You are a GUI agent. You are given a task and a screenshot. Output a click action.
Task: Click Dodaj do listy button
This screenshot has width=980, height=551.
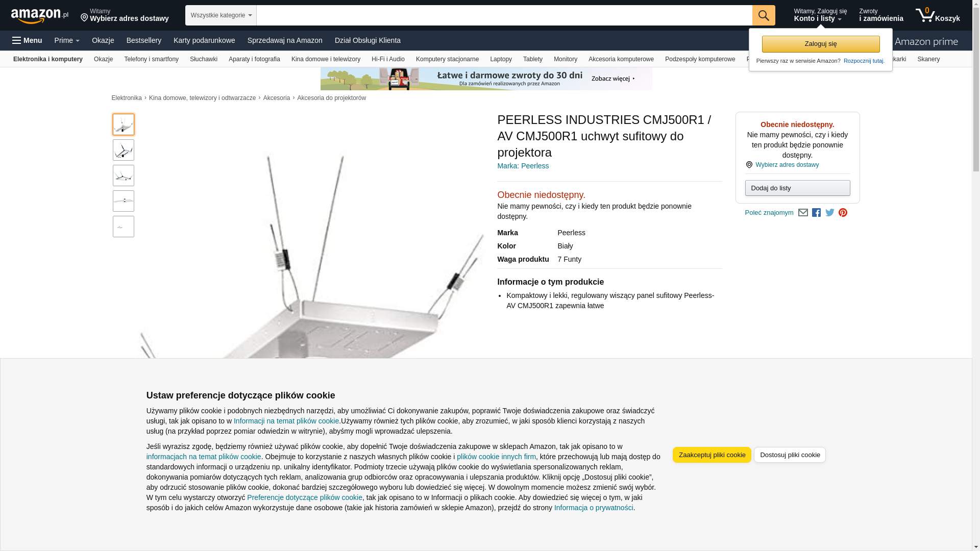(797, 188)
